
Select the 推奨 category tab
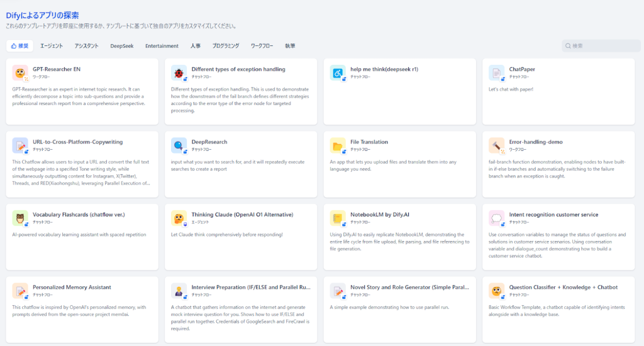coord(19,46)
